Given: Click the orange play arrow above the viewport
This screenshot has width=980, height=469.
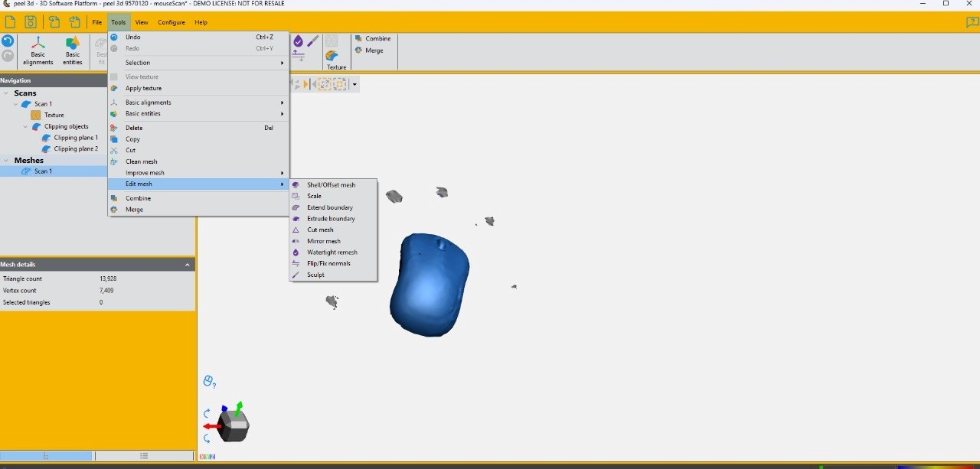Looking at the screenshot, I should (x=305, y=84).
